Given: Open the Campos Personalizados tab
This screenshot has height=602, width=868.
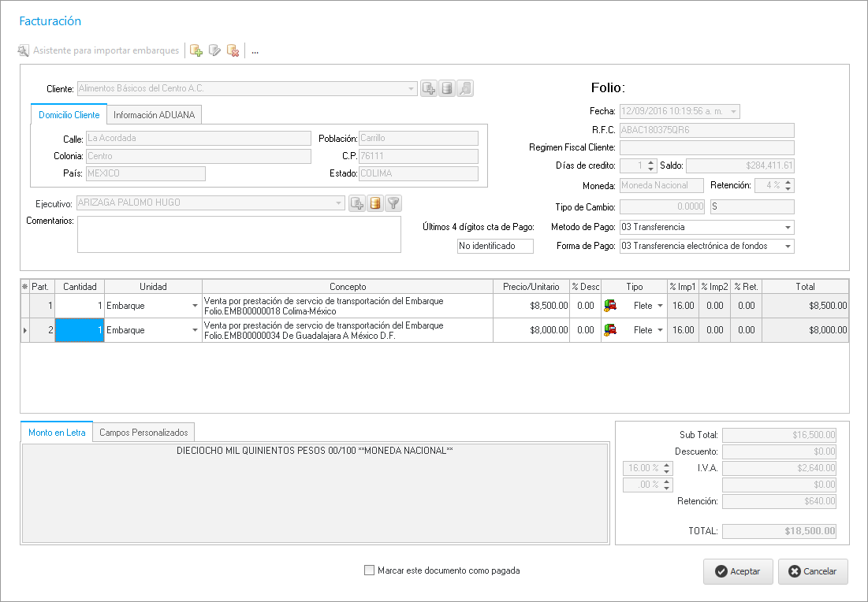Looking at the screenshot, I should click(x=143, y=433).
